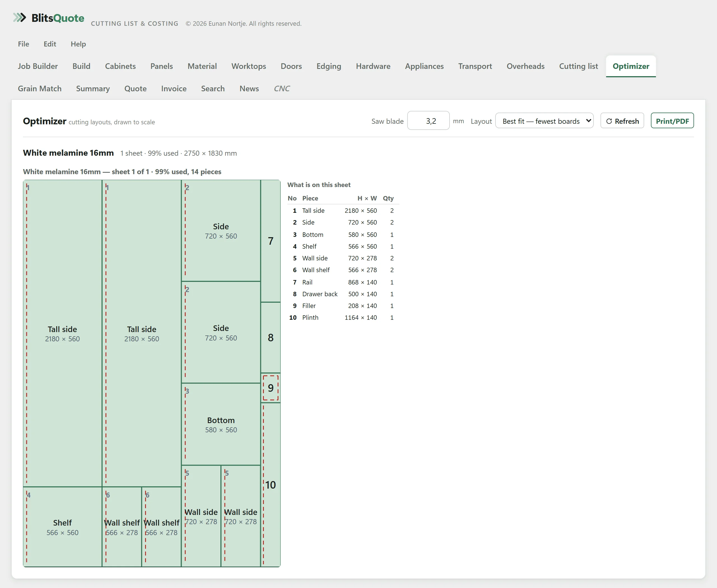
Task: Switch to the Grain Match tab
Action: [40, 88]
